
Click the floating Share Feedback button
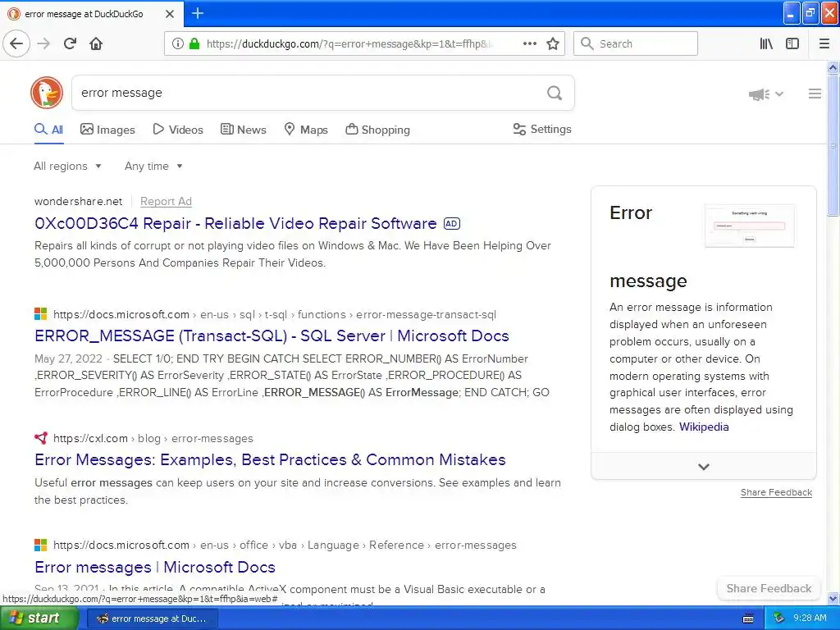[x=768, y=588]
